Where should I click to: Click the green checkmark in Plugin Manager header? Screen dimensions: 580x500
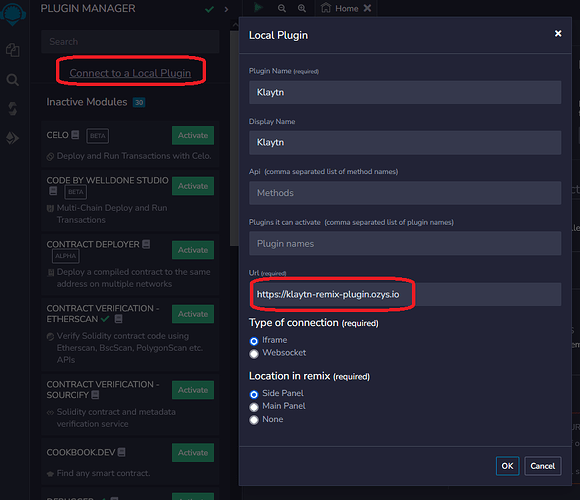click(x=209, y=9)
